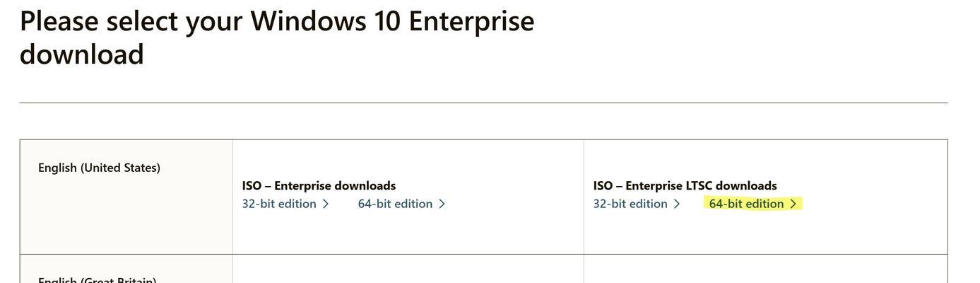Click empty space in Enterprise LTSC downloads cell
The height and width of the screenshot is (283, 980).
[765, 233]
